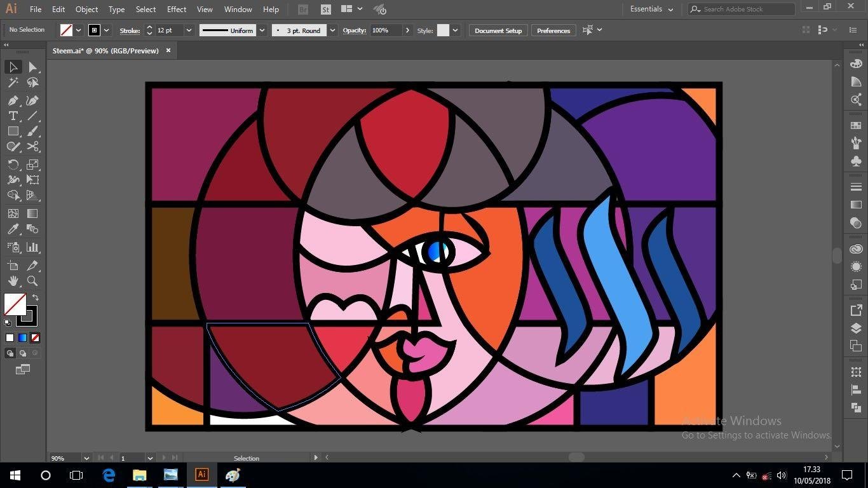Select the Free Transform tool

(x=32, y=180)
